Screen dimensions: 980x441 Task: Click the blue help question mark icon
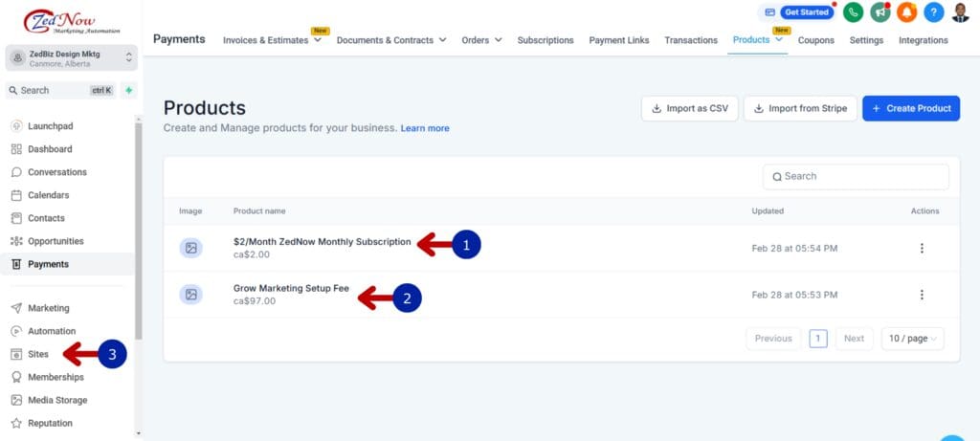[934, 11]
